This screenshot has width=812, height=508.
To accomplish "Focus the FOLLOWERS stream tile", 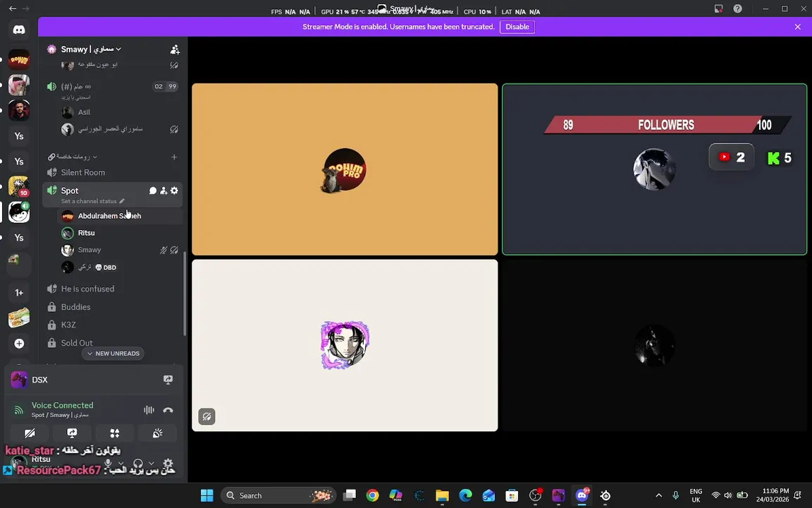I will (x=655, y=169).
